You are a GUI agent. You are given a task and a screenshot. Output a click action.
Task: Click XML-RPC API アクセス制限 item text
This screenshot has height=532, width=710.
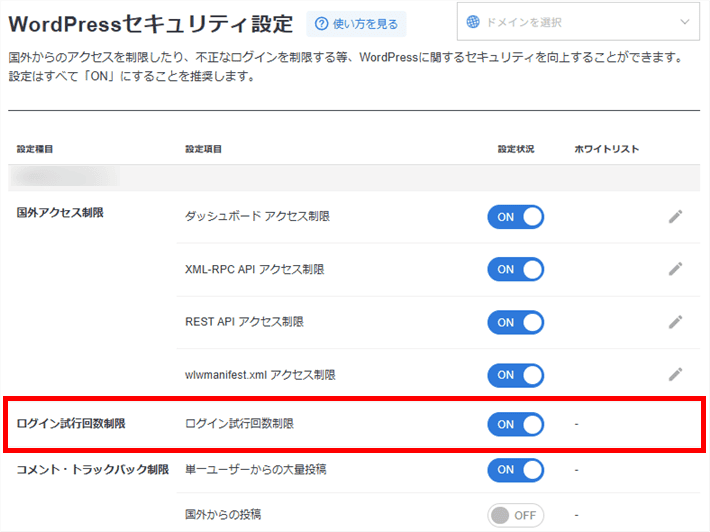pyautogui.click(x=254, y=269)
